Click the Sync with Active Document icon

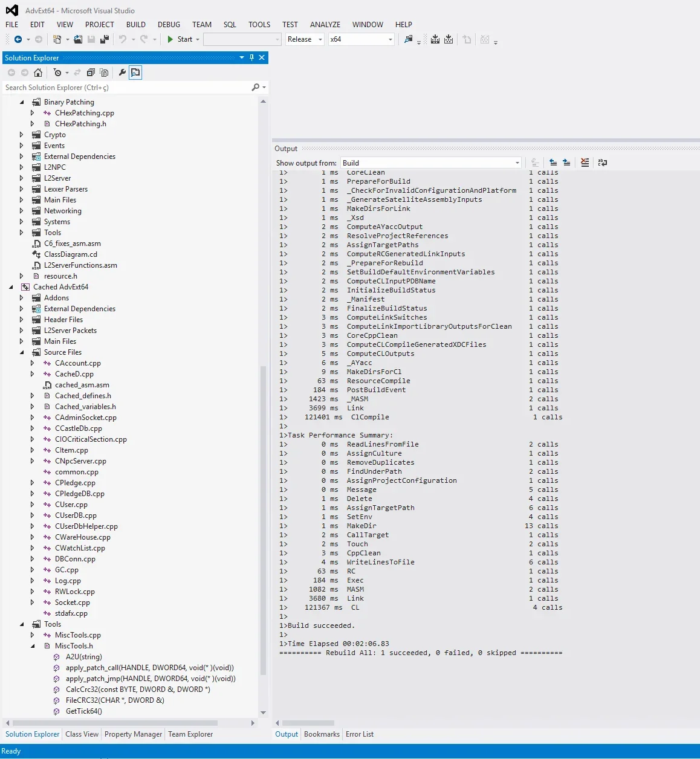coord(77,73)
